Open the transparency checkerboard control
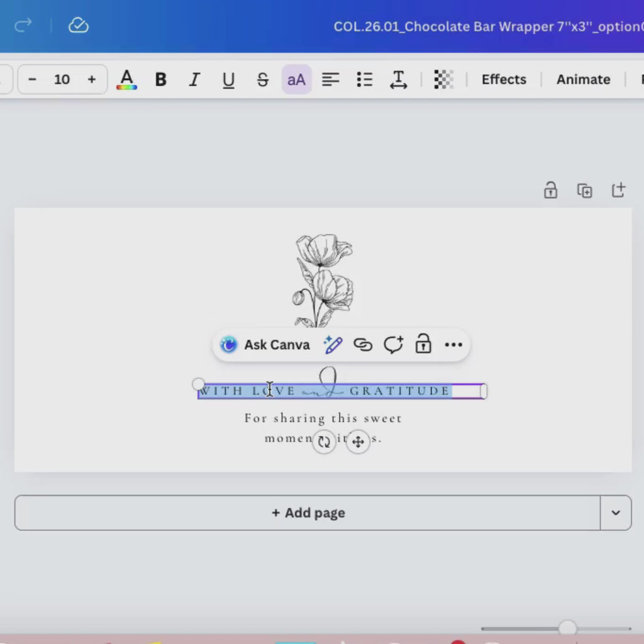This screenshot has width=644, height=644. [443, 79]
